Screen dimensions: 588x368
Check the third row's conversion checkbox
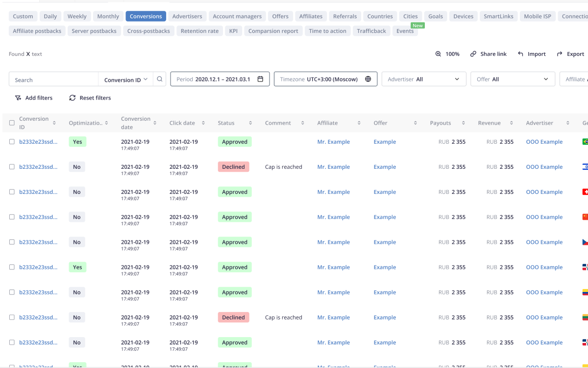[x=12, y=192]
